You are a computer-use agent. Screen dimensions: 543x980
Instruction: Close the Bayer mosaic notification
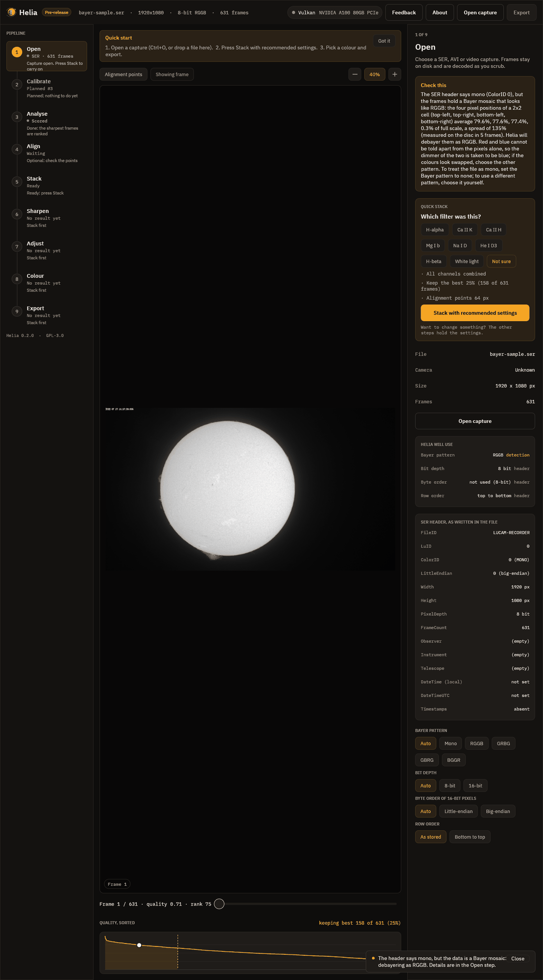tap(518, 959)
